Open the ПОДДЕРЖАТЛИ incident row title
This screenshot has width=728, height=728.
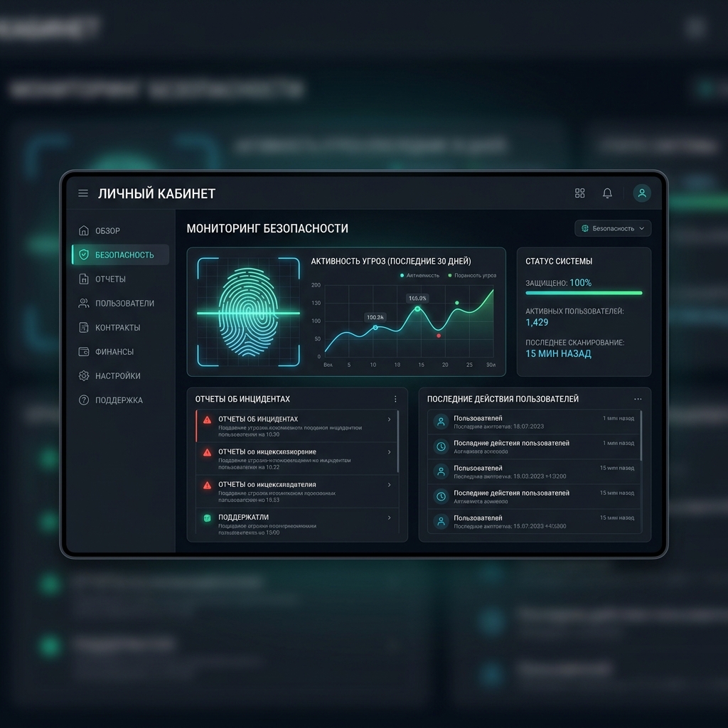pos(243,518)
